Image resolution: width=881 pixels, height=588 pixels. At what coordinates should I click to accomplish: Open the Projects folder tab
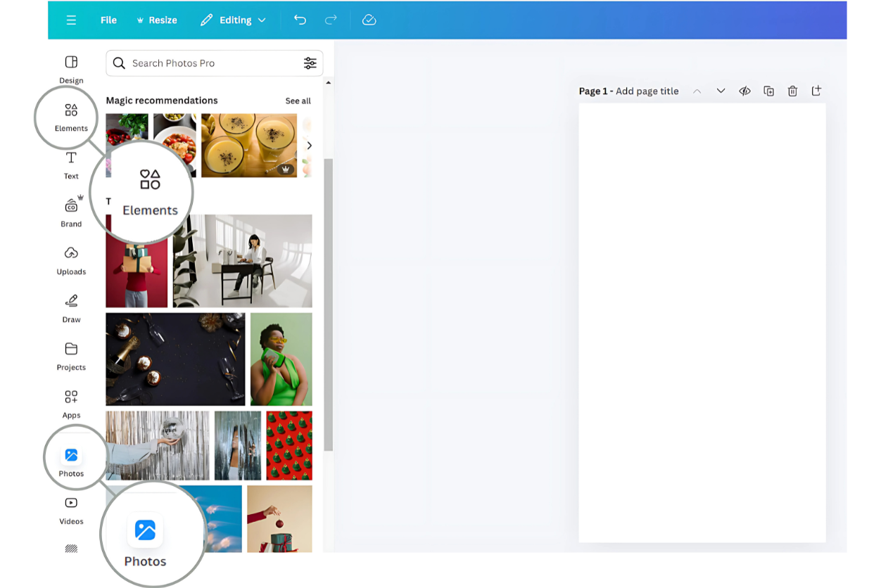click(x=71, y=356)
